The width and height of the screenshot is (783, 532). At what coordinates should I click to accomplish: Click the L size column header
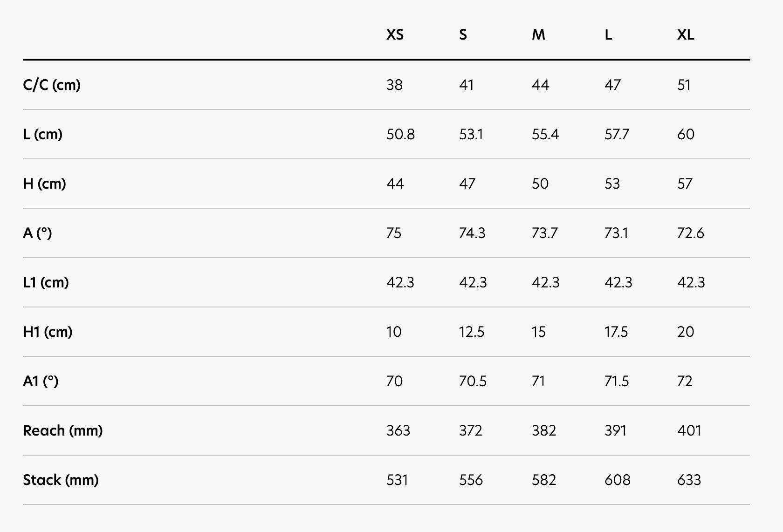point(608,35)
